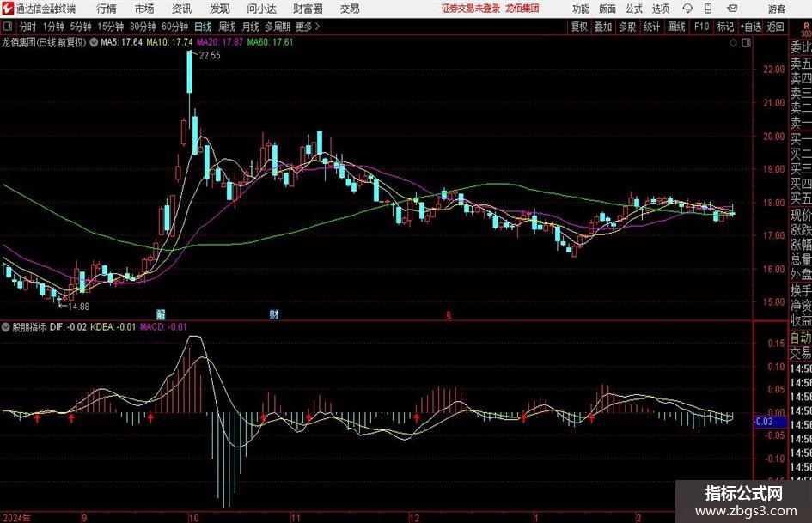Click the 2024年 date axis label
The image size is (812, 523).
[16, 518]
